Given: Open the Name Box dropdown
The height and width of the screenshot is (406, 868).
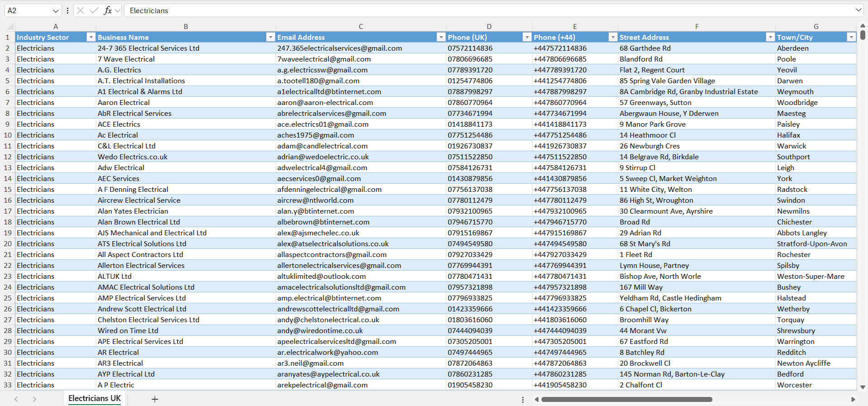Looking at the screenshot, I should pos(56,10).
